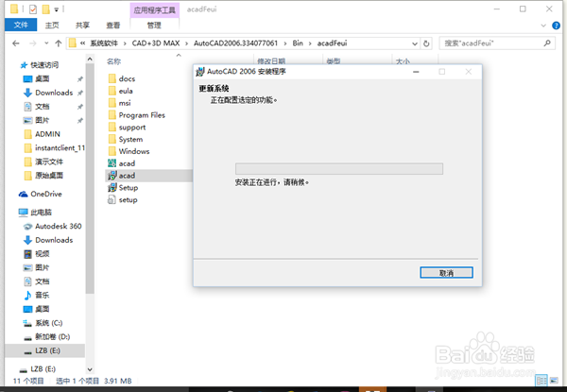Navigate to AutoCAD2006.334077061 breadcrumb

(235, 43)
